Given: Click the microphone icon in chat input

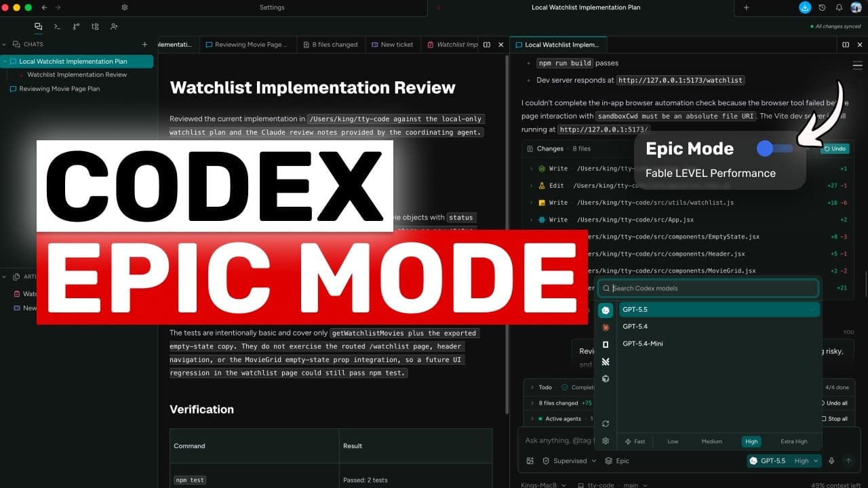Looking at the screenshot, I should coord(831,461).
